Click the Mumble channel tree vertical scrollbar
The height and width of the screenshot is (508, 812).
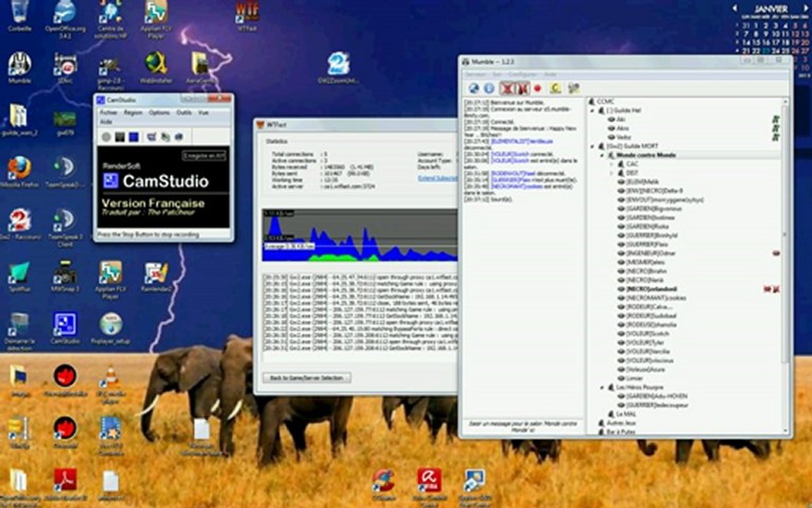pyautogui.click(x=785, y=234)
